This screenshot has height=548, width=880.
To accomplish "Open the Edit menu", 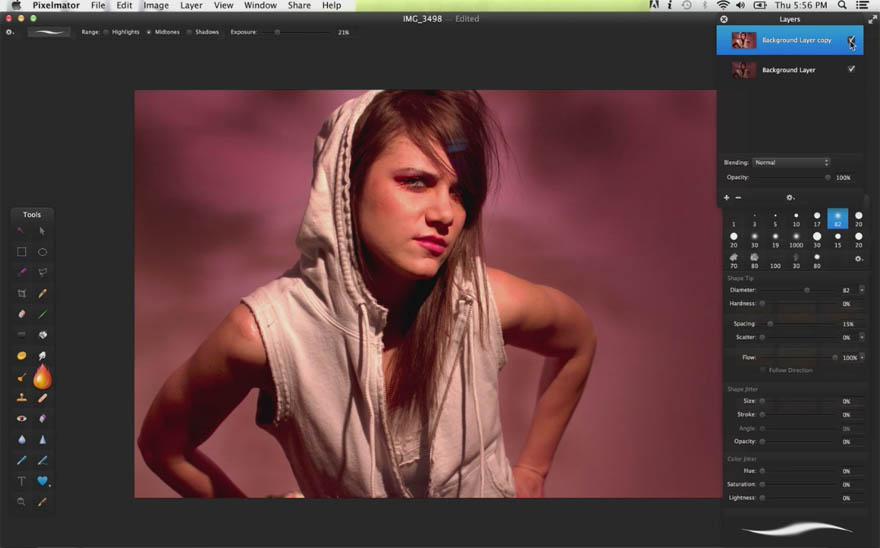I will tap(124, 5).
